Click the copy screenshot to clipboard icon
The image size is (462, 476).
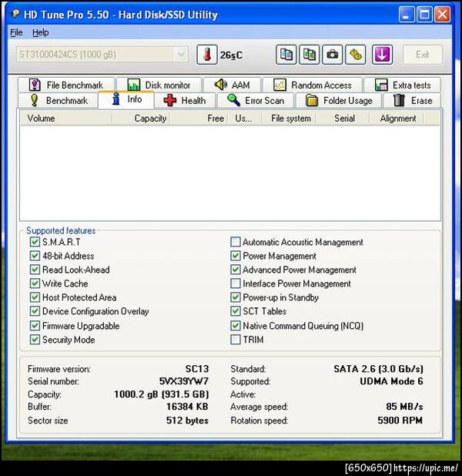[309, 55]
